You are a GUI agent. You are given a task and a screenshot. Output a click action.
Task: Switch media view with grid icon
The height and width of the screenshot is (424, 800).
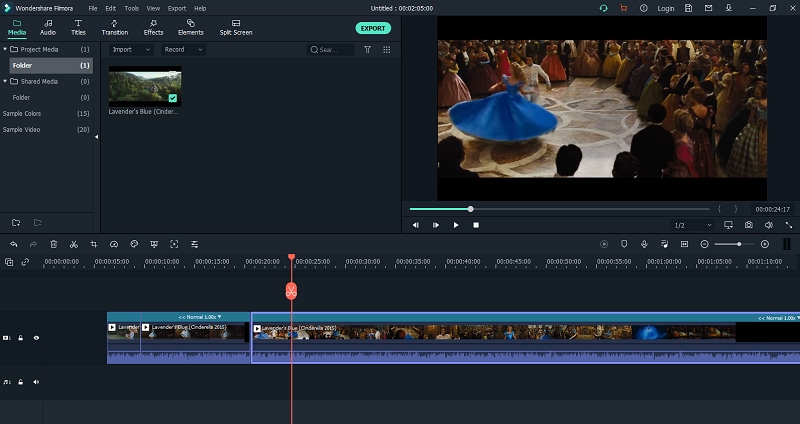point(387,49)
